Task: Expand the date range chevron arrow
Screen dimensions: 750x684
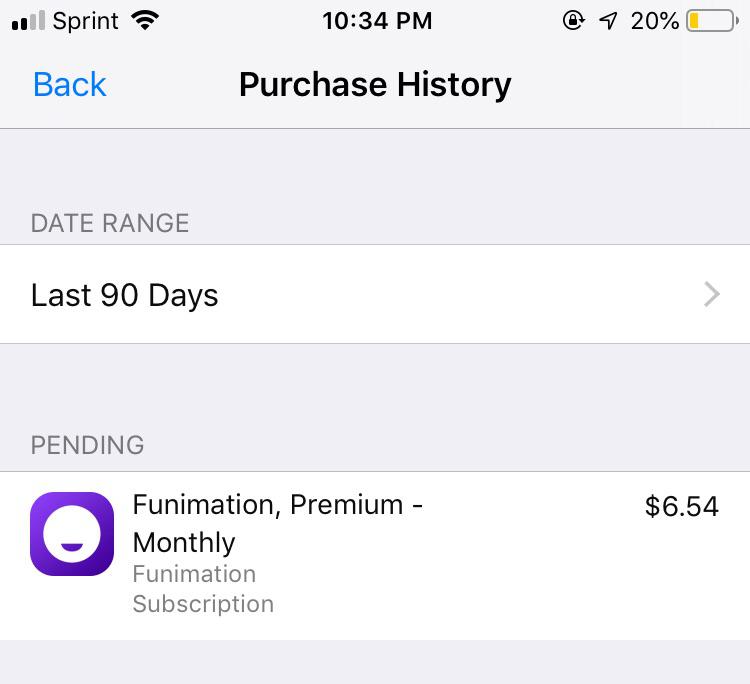Action: (x=711, y=294)
